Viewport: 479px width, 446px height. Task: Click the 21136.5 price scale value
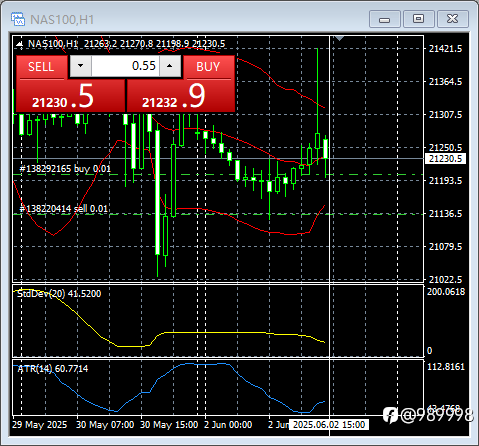[445, 214]
